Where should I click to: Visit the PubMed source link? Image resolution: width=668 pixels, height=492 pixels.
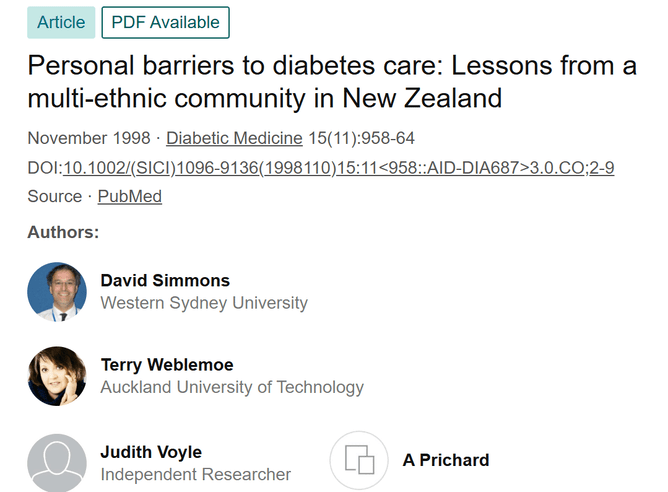pos(129,196)
